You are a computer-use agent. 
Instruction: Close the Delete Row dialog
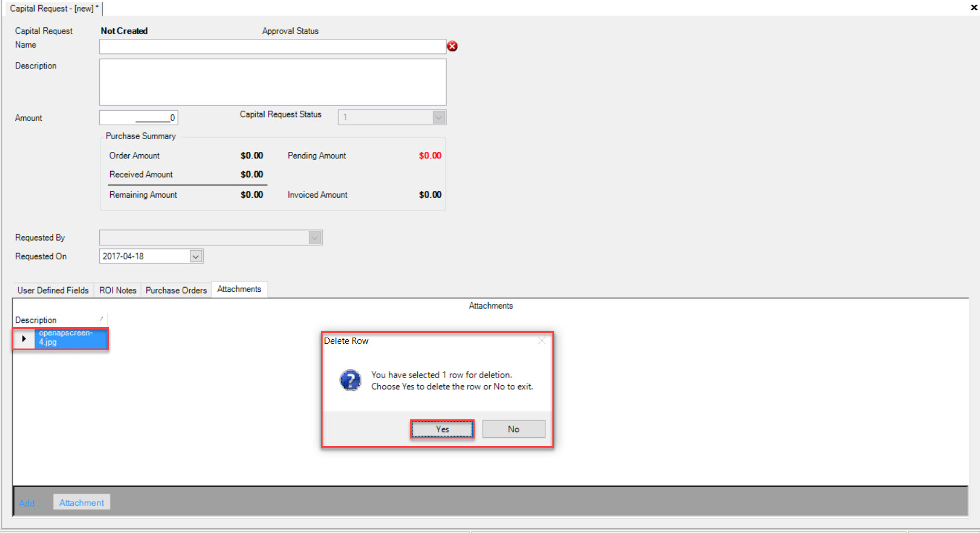pyautogui.click(x=542, y=340)
